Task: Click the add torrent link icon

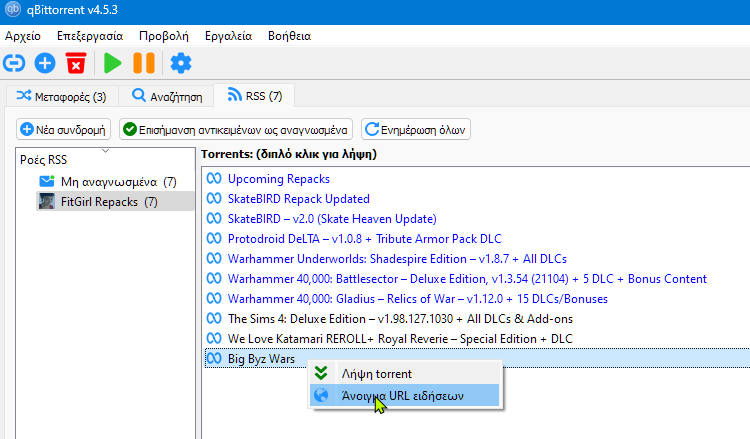Action: [14, 63]
